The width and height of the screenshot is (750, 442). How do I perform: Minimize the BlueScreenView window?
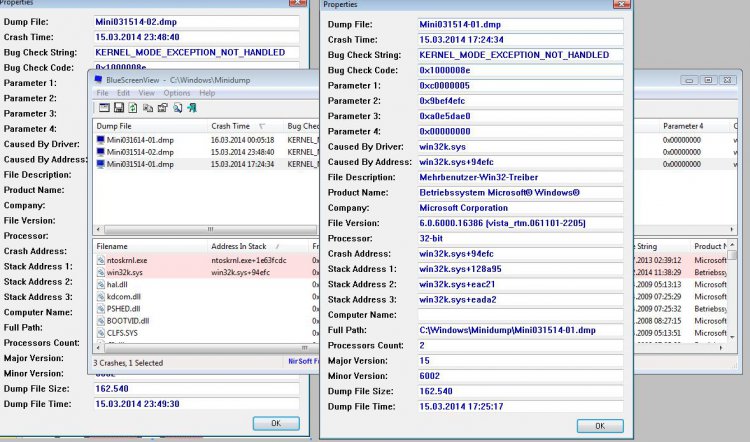point(689,80)
